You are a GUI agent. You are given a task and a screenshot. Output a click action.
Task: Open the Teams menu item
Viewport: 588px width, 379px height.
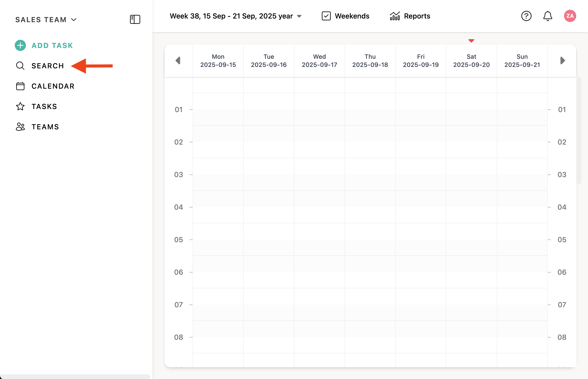(x=45, y=127)
